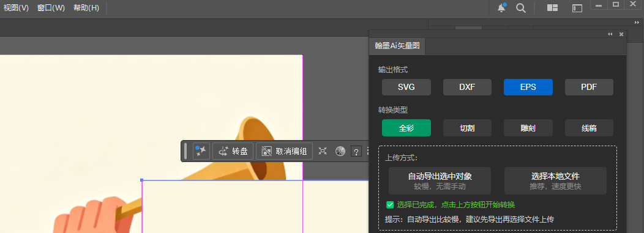Click the 上传方式: label
This screenshot has width=644, height=233.
401,158
